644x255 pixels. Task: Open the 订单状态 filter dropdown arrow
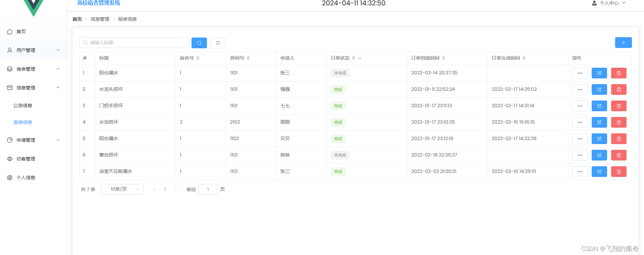click(x=360, y=58)
